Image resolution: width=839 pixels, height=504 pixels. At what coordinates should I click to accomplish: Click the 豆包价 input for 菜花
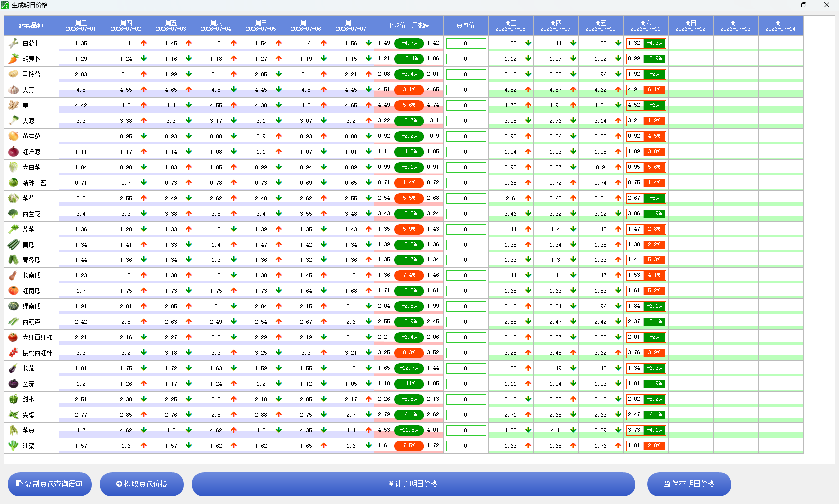pyautogui.click(x=466, y=199)
